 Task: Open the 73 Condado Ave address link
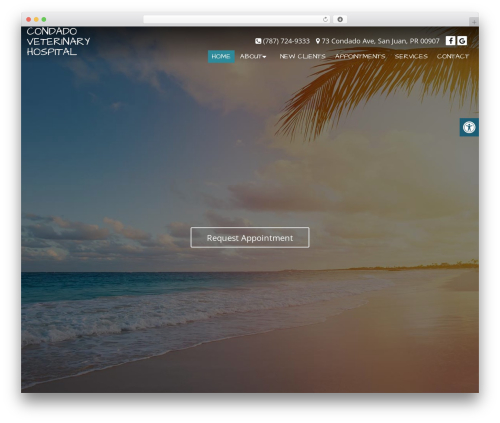[x=380, y=41]
